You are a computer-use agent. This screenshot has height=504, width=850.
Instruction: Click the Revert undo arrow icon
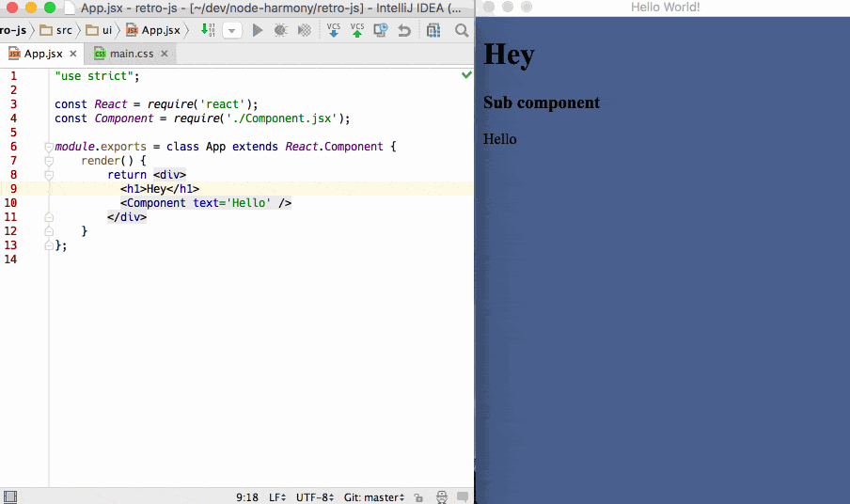pyautogui.click(x=404, y=30)
